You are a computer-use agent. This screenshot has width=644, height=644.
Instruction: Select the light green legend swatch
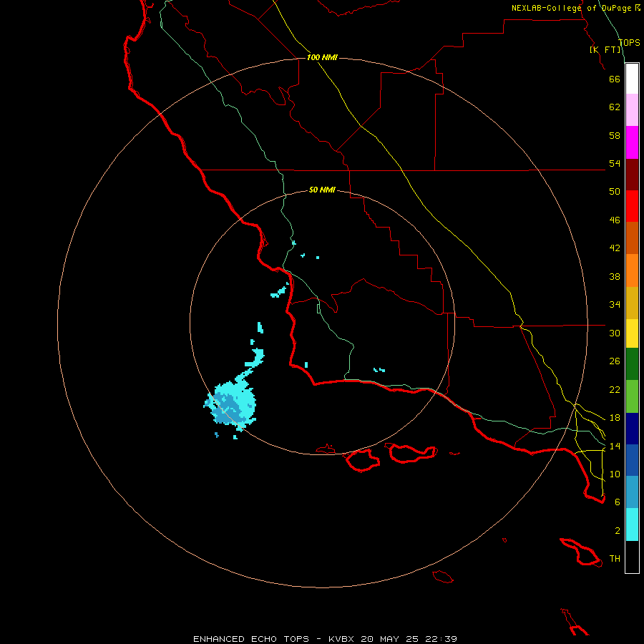click(632, 396)
